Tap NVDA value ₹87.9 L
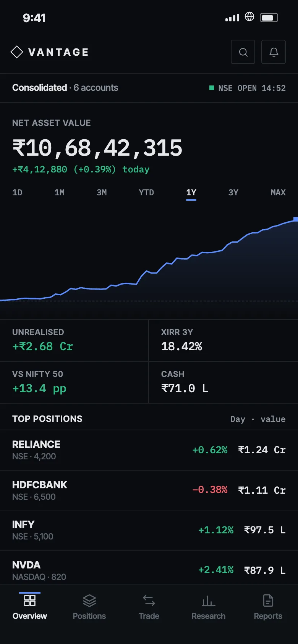Viewport: 298px width, 644px height. pyautogui.click(x=265, y=570)
